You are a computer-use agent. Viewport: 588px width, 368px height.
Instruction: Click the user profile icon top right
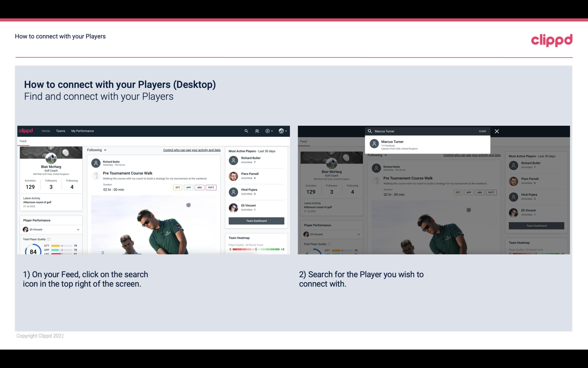click(281, 131)
